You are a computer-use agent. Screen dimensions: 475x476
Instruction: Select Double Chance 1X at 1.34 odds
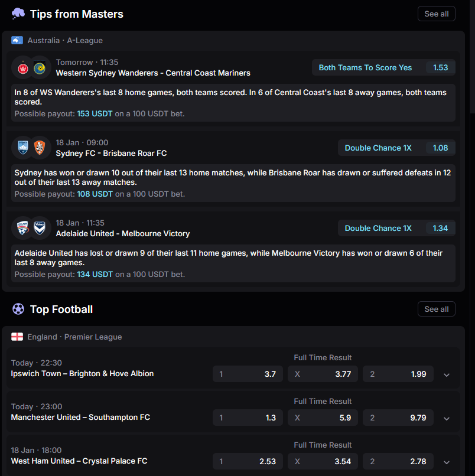click(x=396, y=229)
